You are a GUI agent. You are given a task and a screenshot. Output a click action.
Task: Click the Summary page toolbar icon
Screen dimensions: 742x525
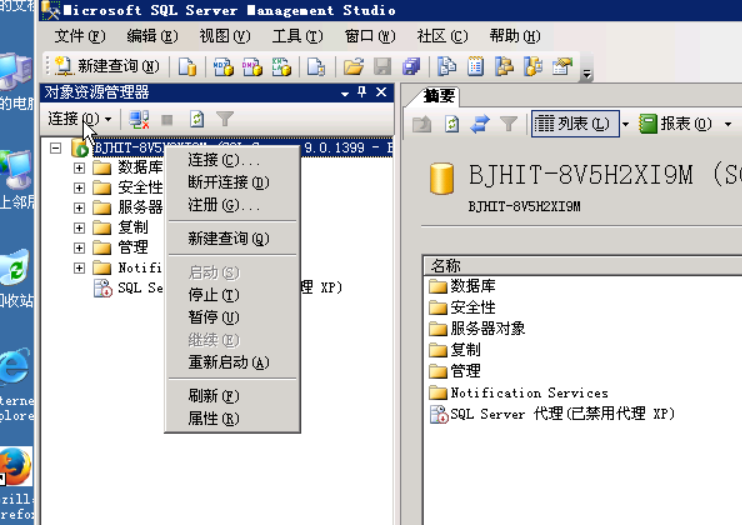476,66
